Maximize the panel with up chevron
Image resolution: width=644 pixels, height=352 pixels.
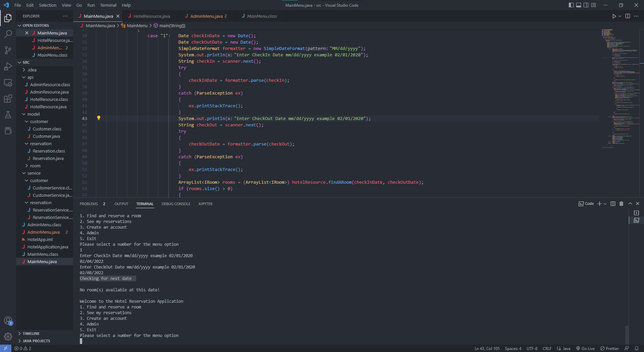630,204
